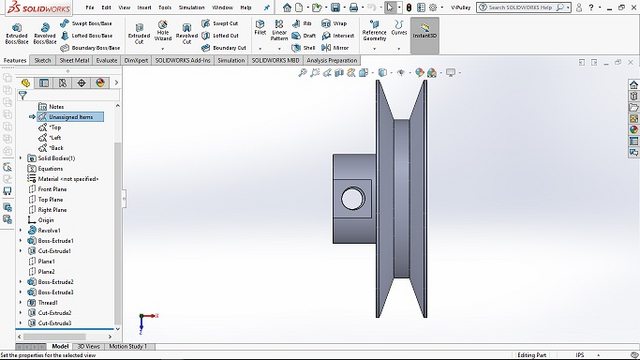
Task: Select the Linear Pattern tool
Action: click(x=279, y=31)
